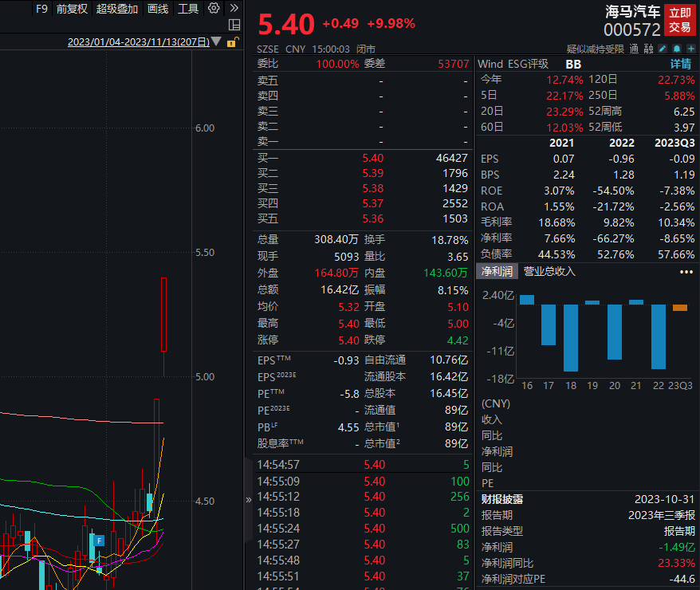
Task: Click the 买五 bid price 5.36
Action: click(x=373, y=218)
